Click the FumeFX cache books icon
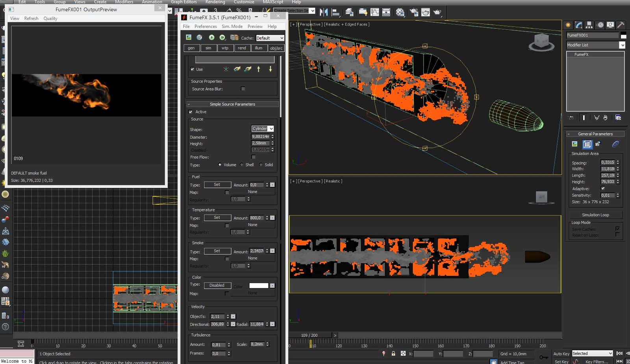630x364 pixels. [x=234, y=37]
